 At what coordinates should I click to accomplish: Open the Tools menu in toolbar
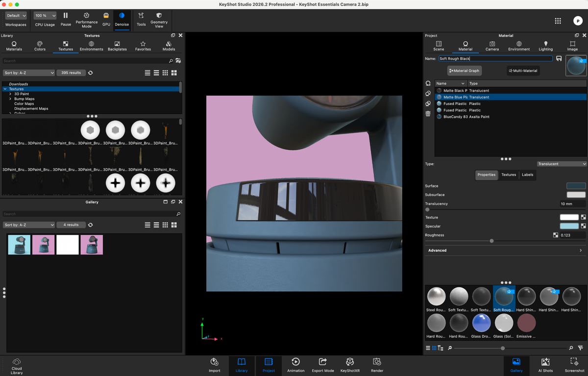pyautogui.click(x=141, y=19)
